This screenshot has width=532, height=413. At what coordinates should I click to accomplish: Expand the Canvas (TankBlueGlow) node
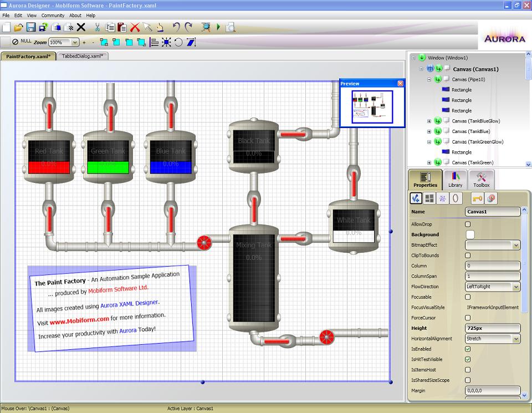point(429,121)
